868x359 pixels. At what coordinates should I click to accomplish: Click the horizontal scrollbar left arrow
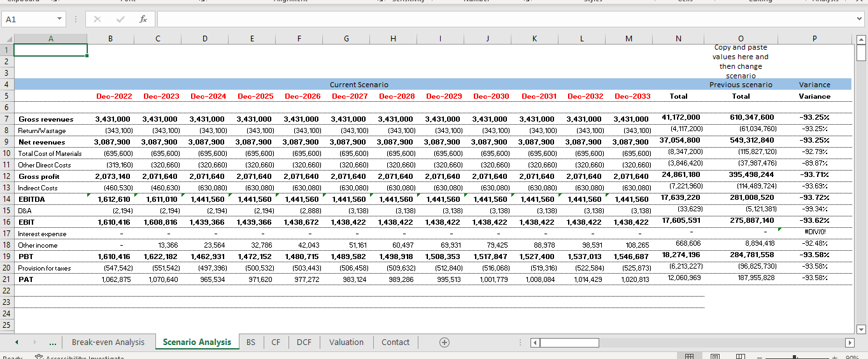[536, 343]
